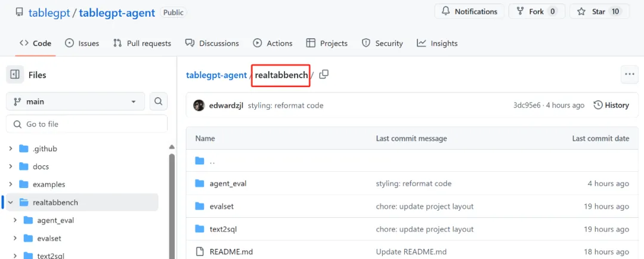Expand the evalset tree chevron
The image size is (644, 259).
(15, 238)
